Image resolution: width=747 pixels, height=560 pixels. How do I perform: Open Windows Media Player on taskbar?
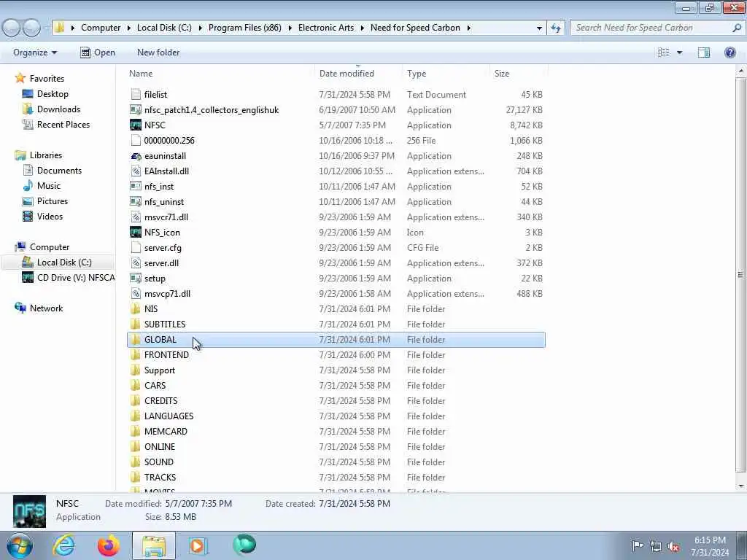[x=197, y=545]
